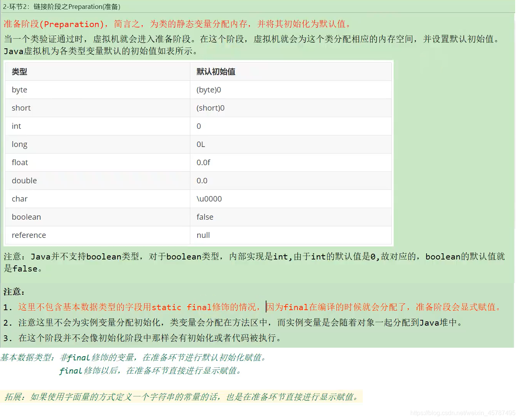Screen dimensions: 519x420
Task: Click the title '2-环节2: 链接阶段之Preparation(准备)'
Action: coord(62,7)
